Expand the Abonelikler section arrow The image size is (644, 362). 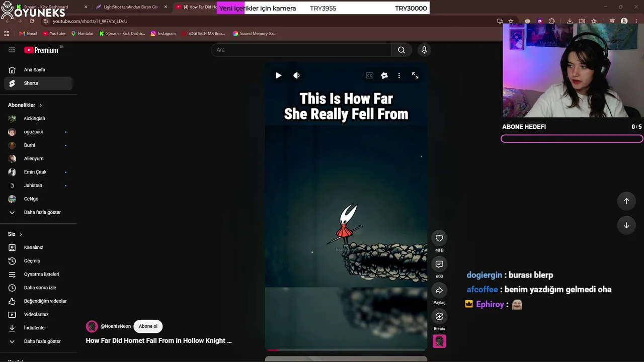coord(41,105)
